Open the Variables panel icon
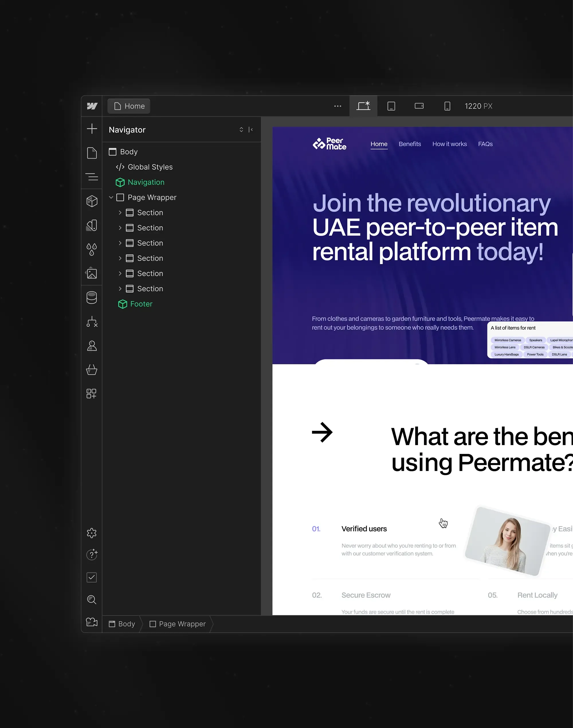573x728 pixels. 92,225
